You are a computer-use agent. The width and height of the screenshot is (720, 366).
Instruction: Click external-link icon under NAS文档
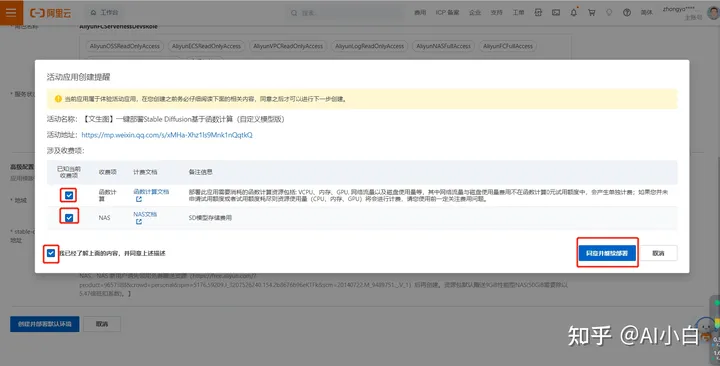[x=138, y=222]
